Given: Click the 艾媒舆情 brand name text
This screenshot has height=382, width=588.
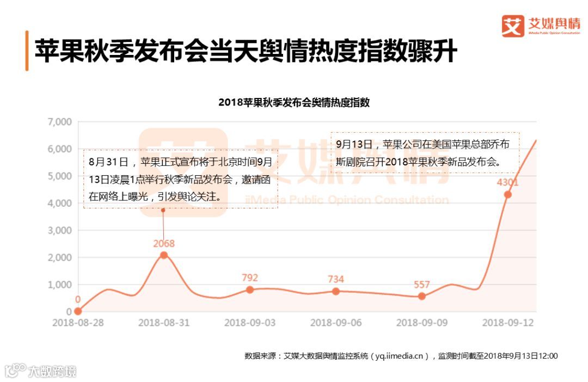Looking at the screenshot, I should coord(554,23).
